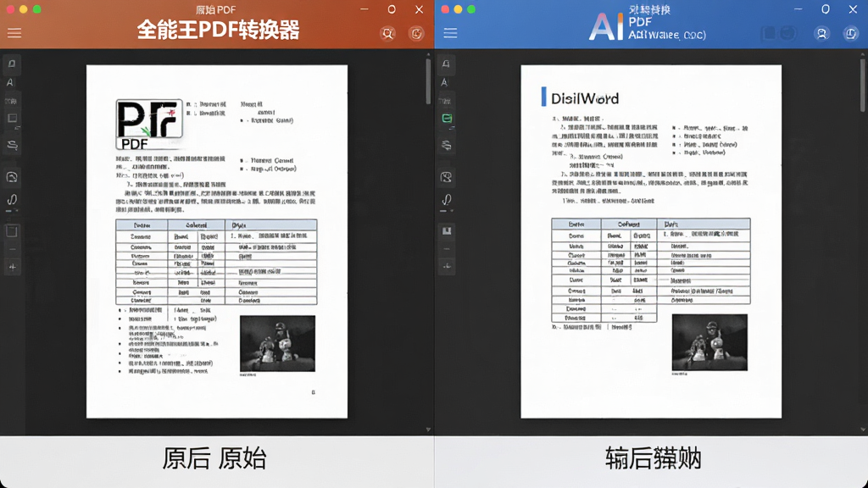The height and width of the screenshot is (488, 868).
Task: Click scroll-down arrow in left window
Action: tap(428, 430)
